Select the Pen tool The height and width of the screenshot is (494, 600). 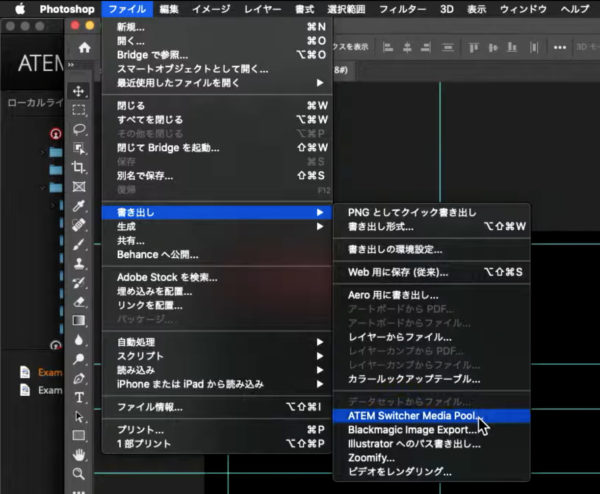79,378
